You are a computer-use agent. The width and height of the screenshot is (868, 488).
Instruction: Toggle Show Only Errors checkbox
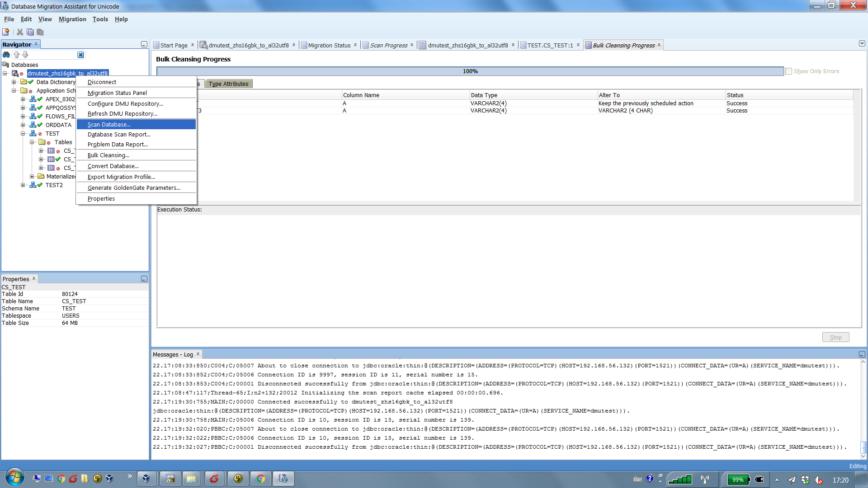(789, 71)
